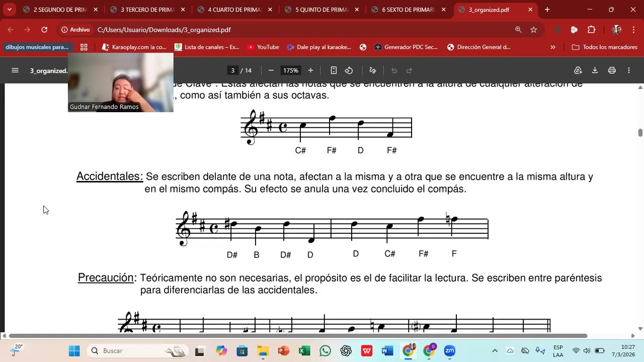The image size is (644, 362).
Task: Bookmark this page with the star icon
Action: click(534, 30)
